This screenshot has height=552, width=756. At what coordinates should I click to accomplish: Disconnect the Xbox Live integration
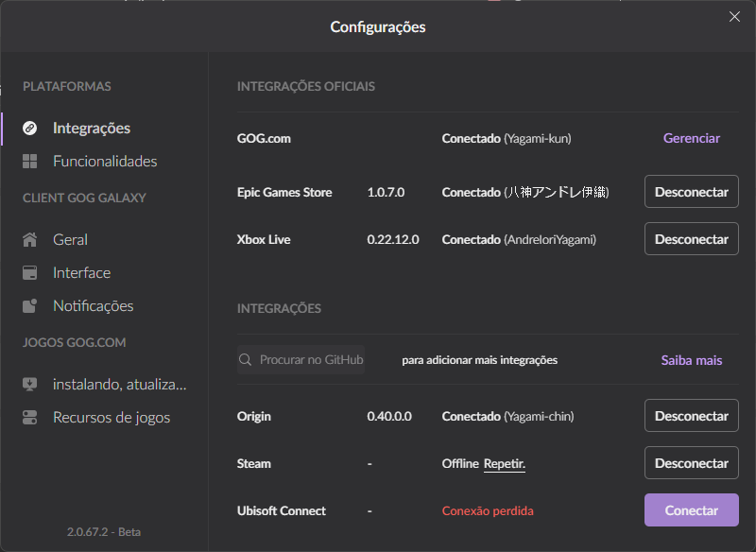(692, 239)
